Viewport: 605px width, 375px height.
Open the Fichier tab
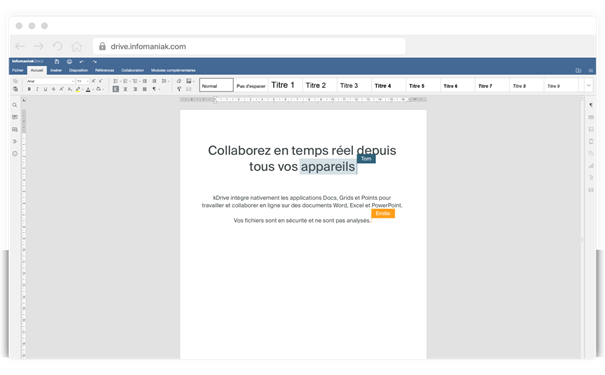click(x=18, y=70)
